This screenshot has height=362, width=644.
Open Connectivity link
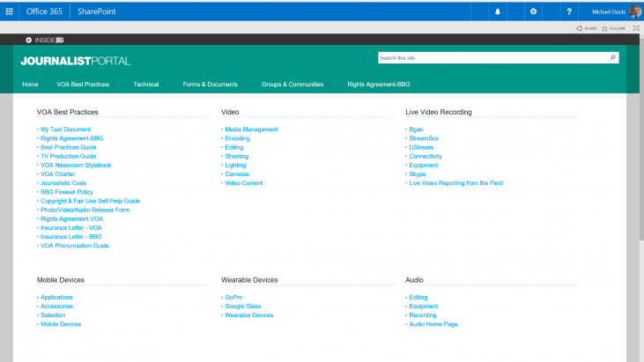426,157
